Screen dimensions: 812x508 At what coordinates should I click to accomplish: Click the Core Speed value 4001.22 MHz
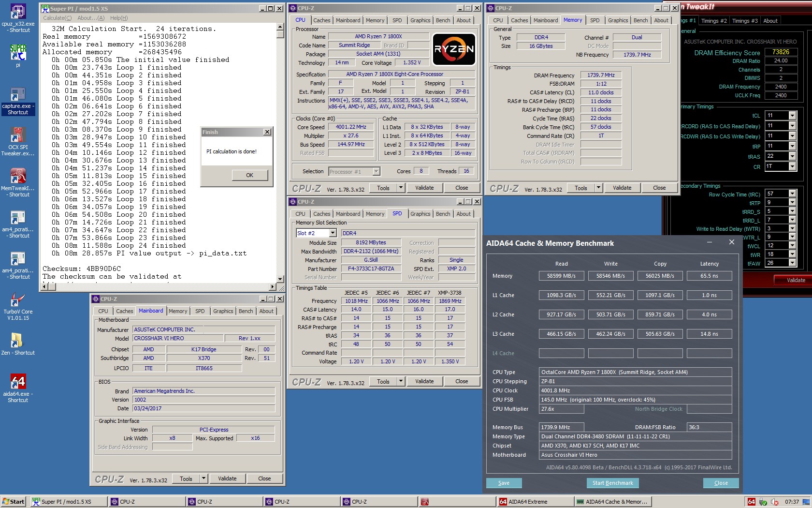[x=351, y=127]
